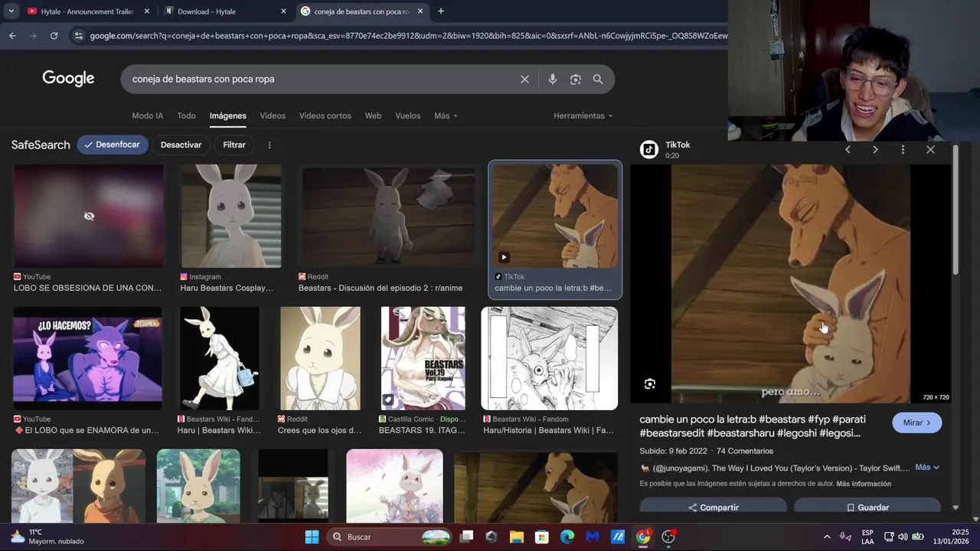Switch to Videos cortos tab
This screenshot has height=551, width=980.
[x=325, y=116]
